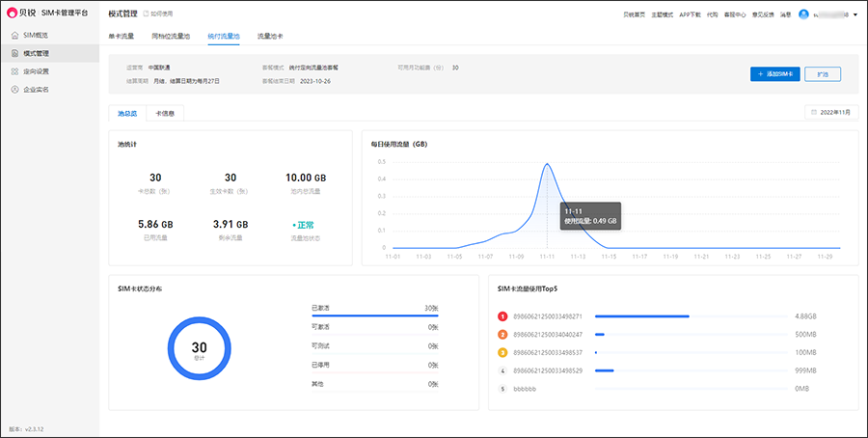Open the 消息 link
Image resolution: width=868 pixels, height=438 pixels.
click(x=785, y=14)
